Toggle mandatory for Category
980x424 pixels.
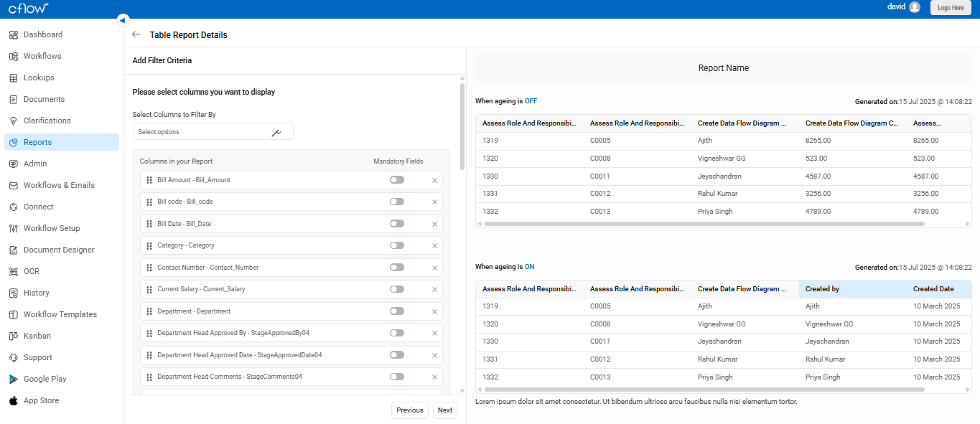[397, 245]
